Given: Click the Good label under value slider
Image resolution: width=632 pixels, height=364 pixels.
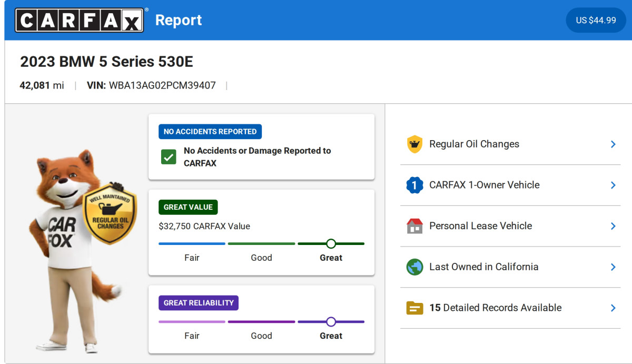Looking at the screenshot, I should (261, 258).
